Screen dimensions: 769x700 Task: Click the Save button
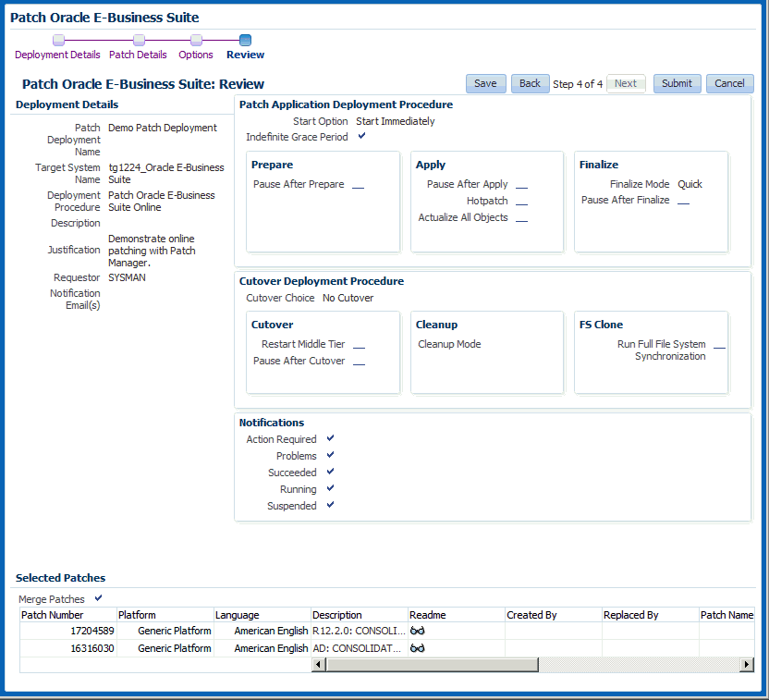point(485,83)
